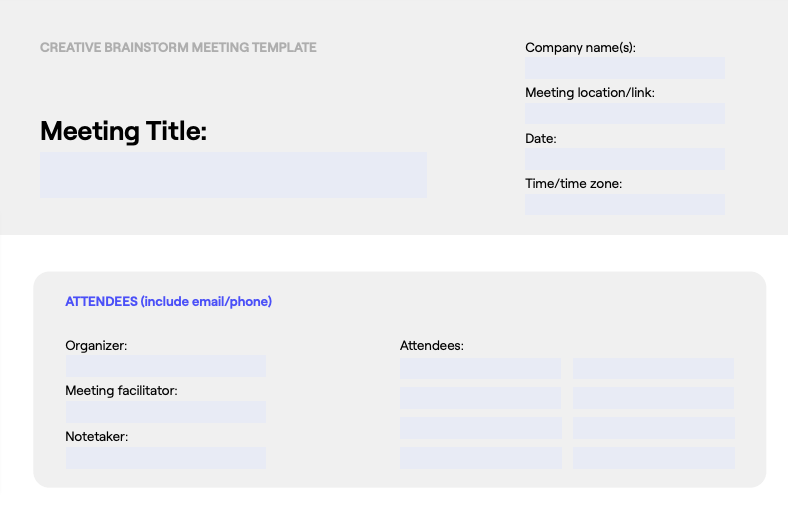Click third Attendees field in left column
Viewport: 788px width, 512px height.
click(480, 428)
